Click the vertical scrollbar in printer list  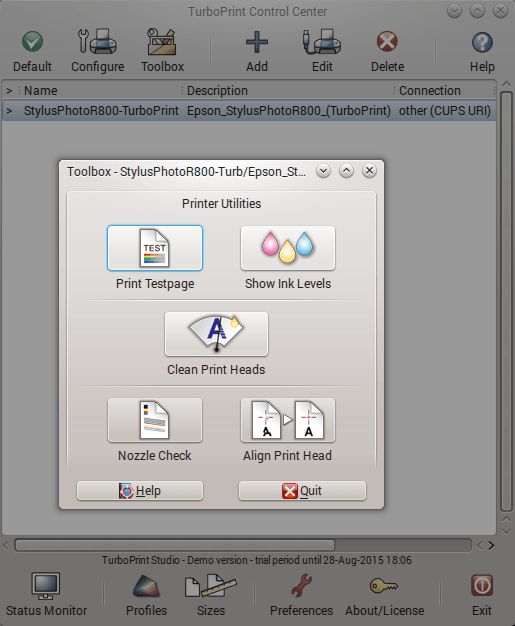(506, 301)
